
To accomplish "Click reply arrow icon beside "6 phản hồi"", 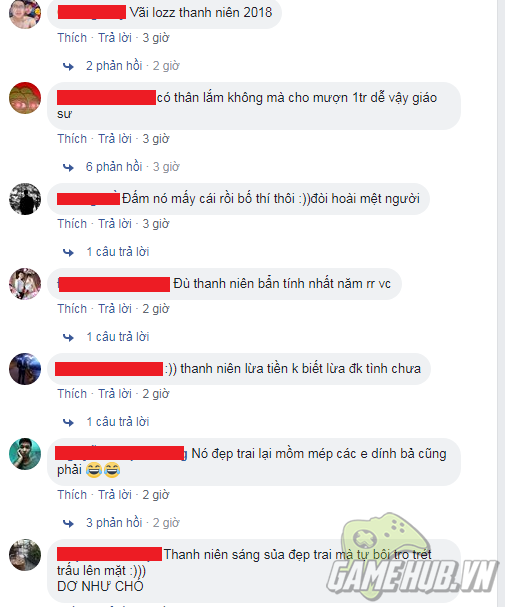I will pos(68,167).
